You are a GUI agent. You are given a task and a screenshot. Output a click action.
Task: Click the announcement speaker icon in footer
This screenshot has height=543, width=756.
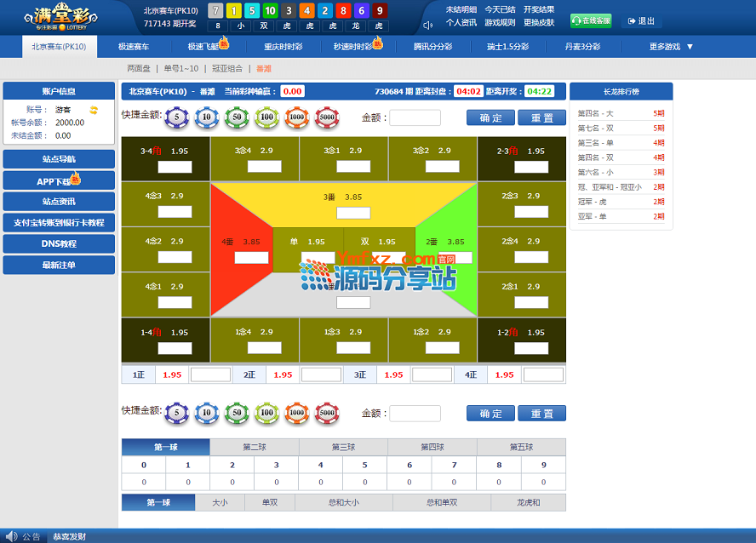click(11, 536)
